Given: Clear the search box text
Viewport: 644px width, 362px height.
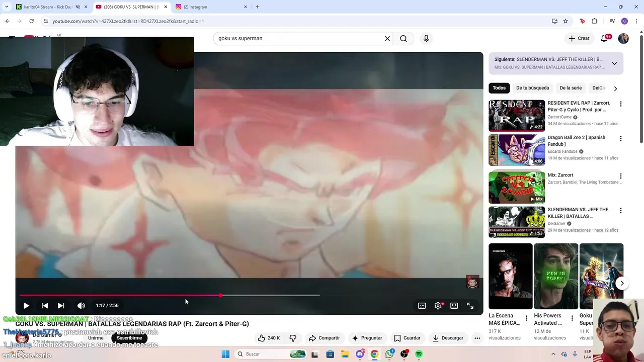Looking at the screenshot, I should click(387, 38).
